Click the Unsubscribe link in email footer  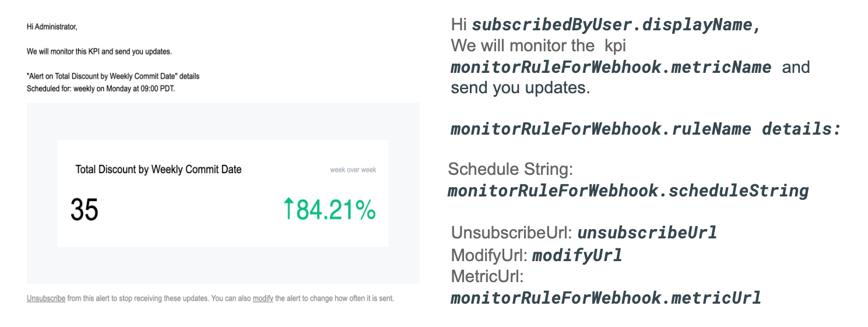click(45, 298)
